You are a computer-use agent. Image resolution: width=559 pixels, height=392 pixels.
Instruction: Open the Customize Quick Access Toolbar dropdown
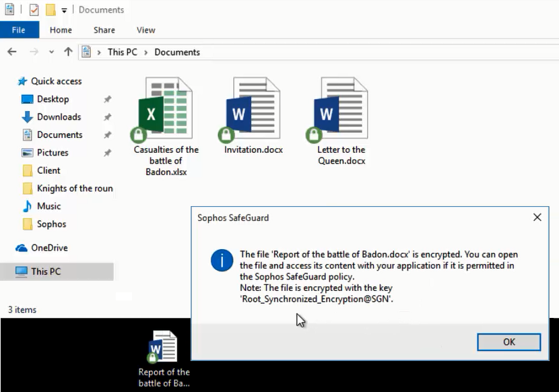pos(64,10)
